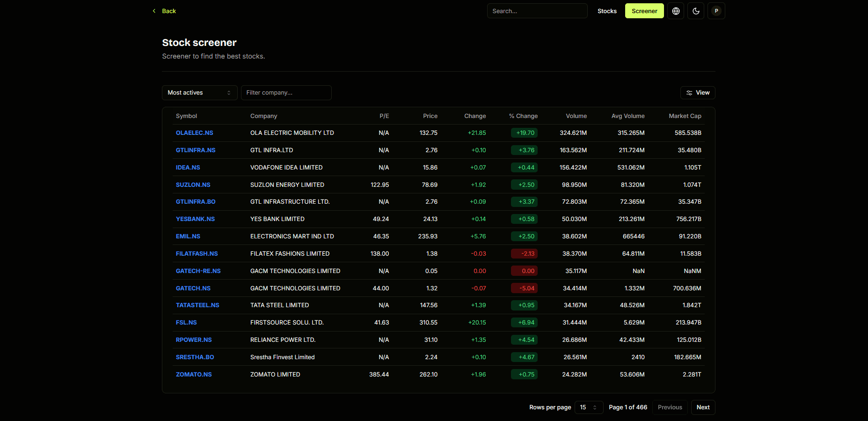Screen dimensions: 868x421
Task: Open EMIL.NS stock link
Action: click(188, 236)
